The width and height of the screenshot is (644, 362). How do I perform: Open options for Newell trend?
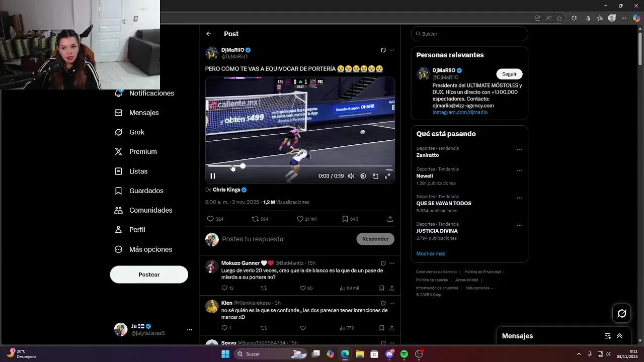tap(519, 170)
